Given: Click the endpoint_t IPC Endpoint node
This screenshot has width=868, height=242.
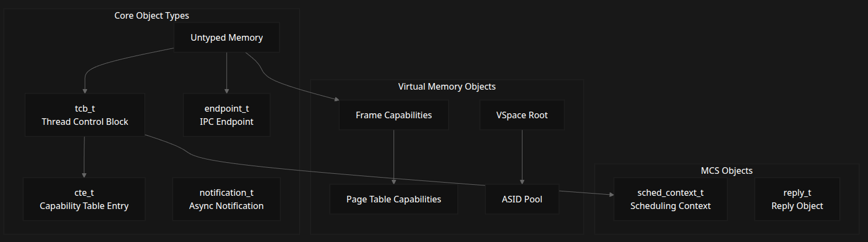Looking at the screenshot, I should [x=227, y=115].
